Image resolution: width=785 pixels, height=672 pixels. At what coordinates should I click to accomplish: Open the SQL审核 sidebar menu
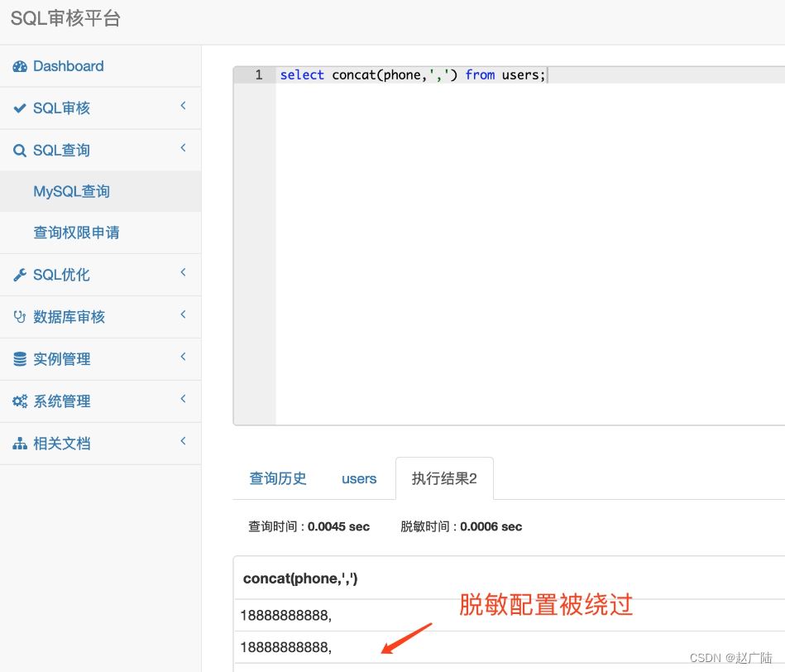(x=100, y=108)
